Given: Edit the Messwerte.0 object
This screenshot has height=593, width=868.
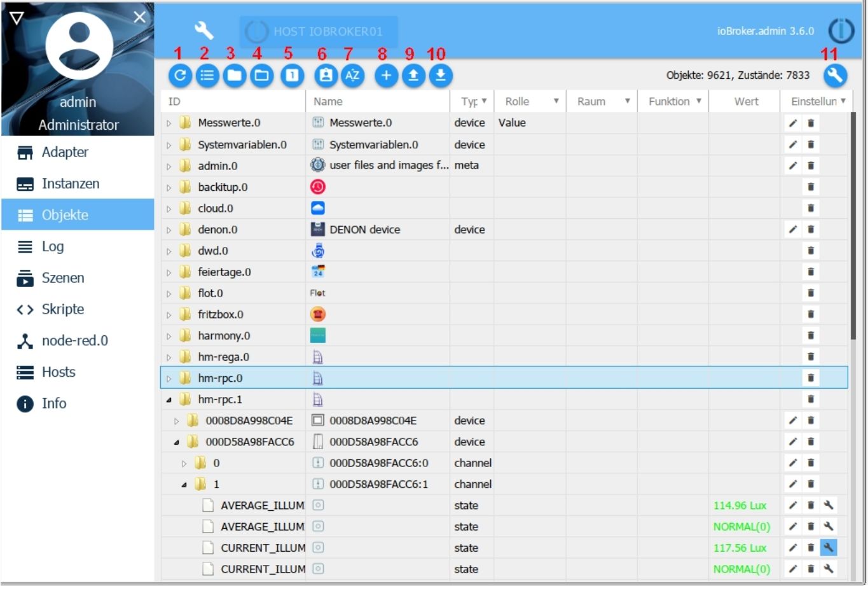Looking at the screenshot, I should pyautogui.click(x=793, y=123).
